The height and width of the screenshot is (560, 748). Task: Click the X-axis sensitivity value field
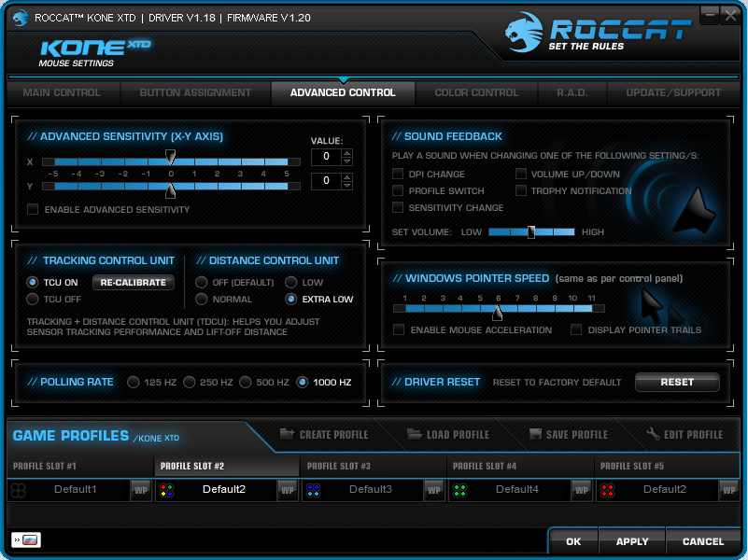pos(325,156)
